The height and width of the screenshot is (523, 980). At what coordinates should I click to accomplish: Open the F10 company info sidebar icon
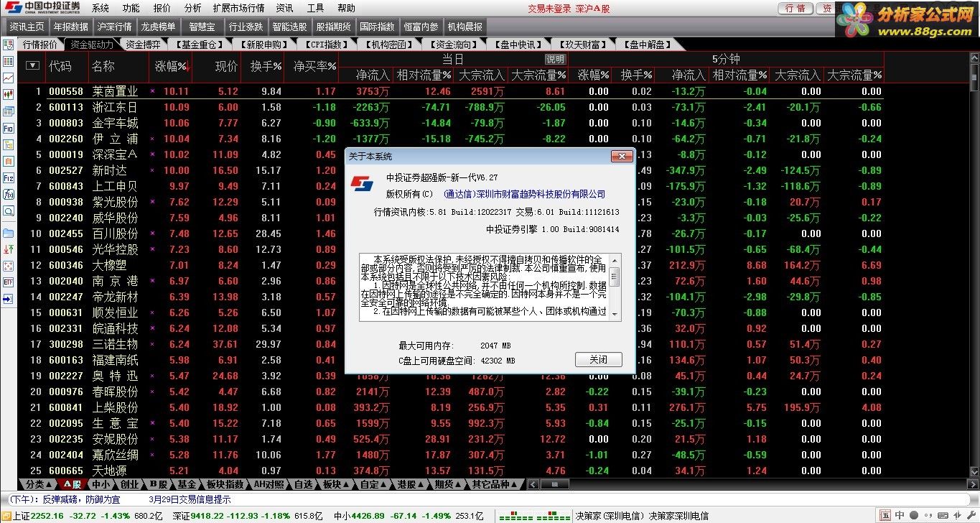pos(9,128)
